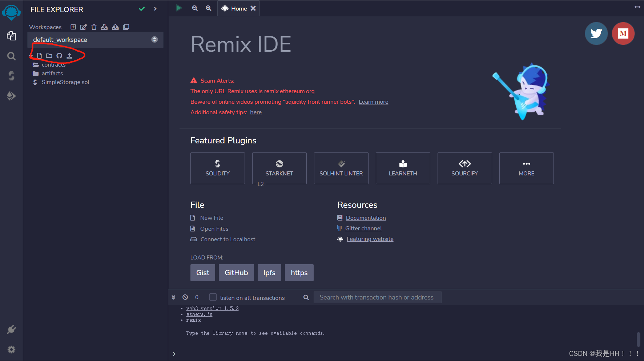
Task: Open Deploy & Run Transactions sidebar icon
Action: pos(11,96)
